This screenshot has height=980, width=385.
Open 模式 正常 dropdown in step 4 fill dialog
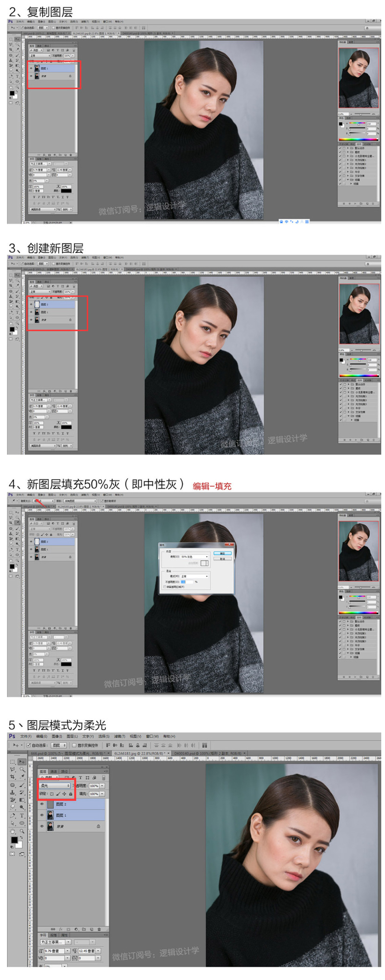194,576
